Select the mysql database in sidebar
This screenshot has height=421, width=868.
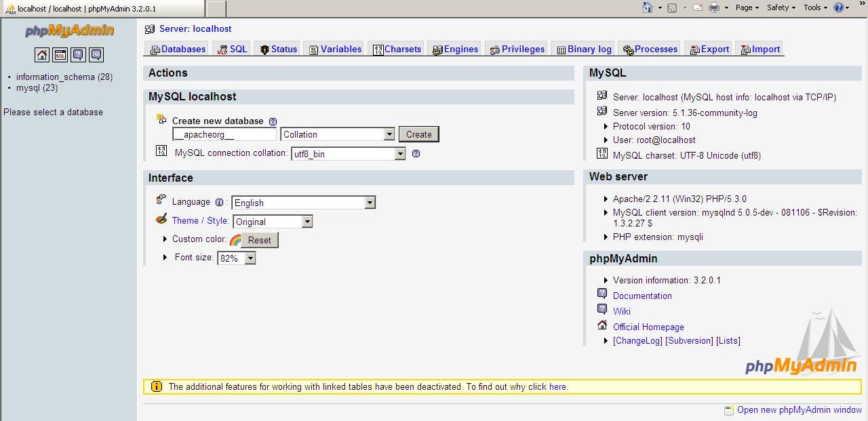37,87
